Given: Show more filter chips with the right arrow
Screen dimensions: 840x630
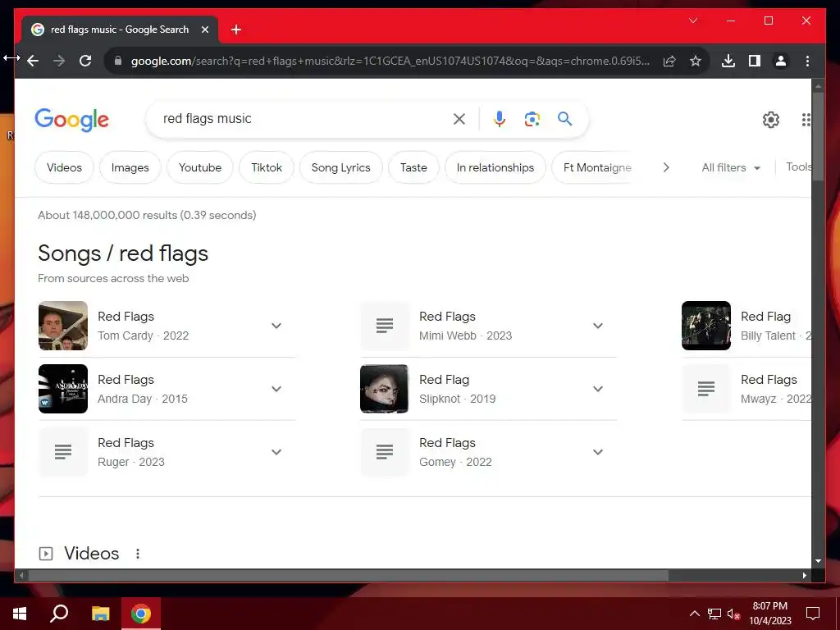Looking at the screenshot, I should click(x=666, y=167).
